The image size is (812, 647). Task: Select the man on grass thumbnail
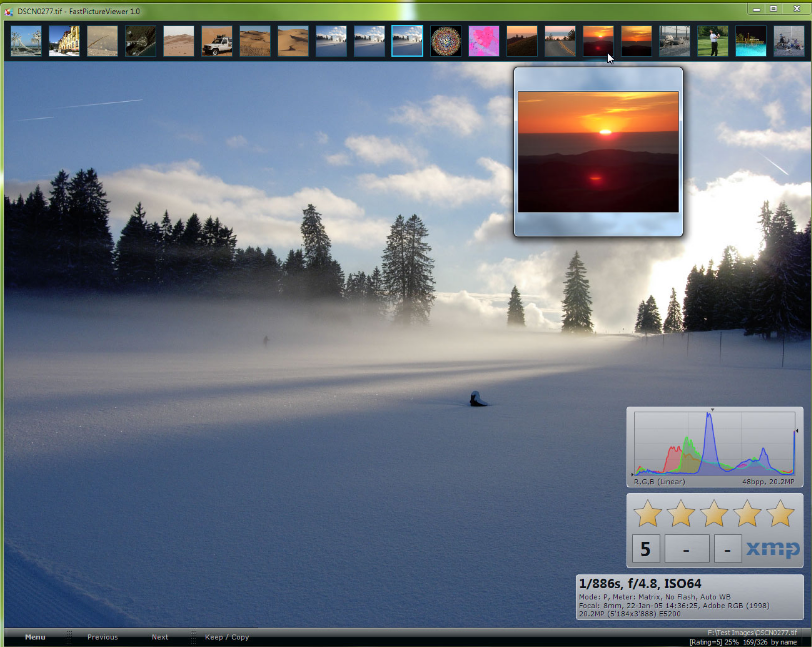pos(713,41)
